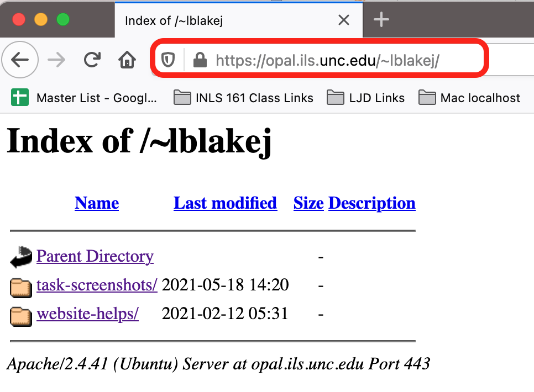534x392 pixels.
Task: Reload the page with the refresh icon
Action: point(92,60)
